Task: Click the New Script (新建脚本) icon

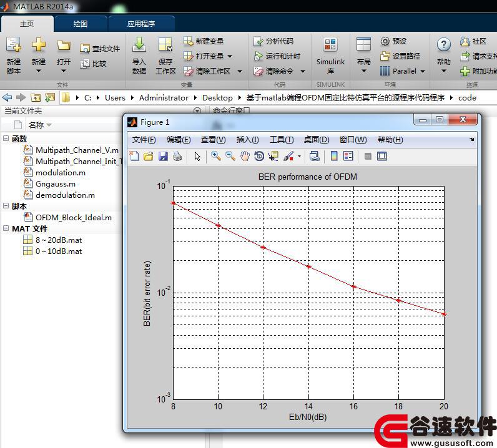Action: (14, 45)
